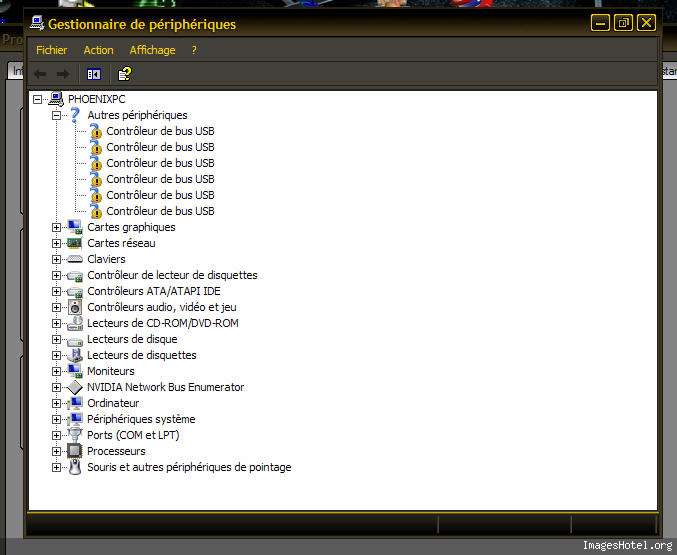
Task: Click the help properties toolbar icon
Action: [125, 74]
